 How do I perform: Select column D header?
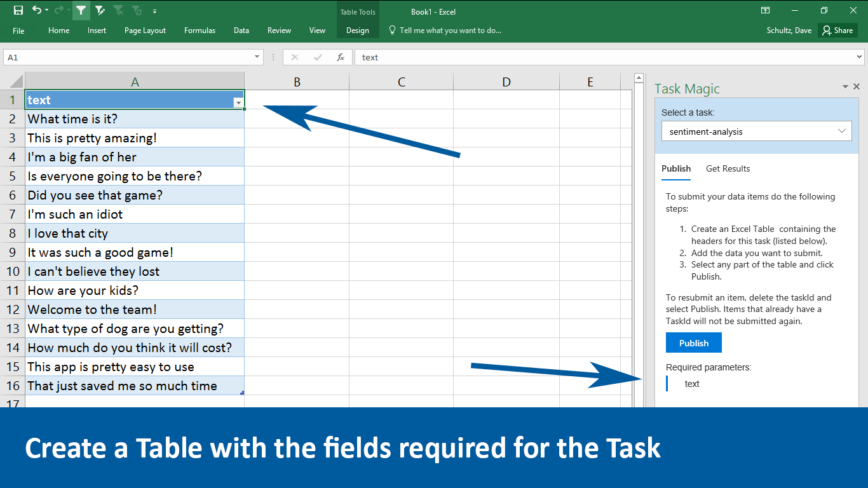click(506, 82)
